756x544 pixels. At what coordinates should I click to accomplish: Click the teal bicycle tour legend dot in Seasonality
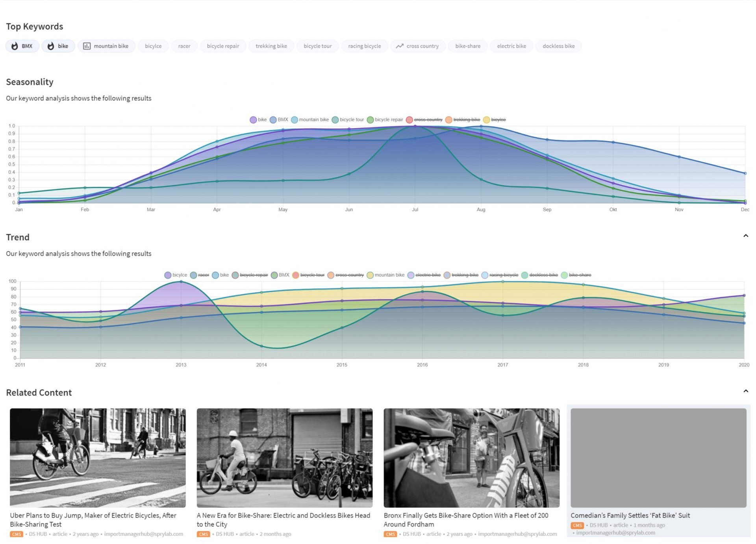336,119
